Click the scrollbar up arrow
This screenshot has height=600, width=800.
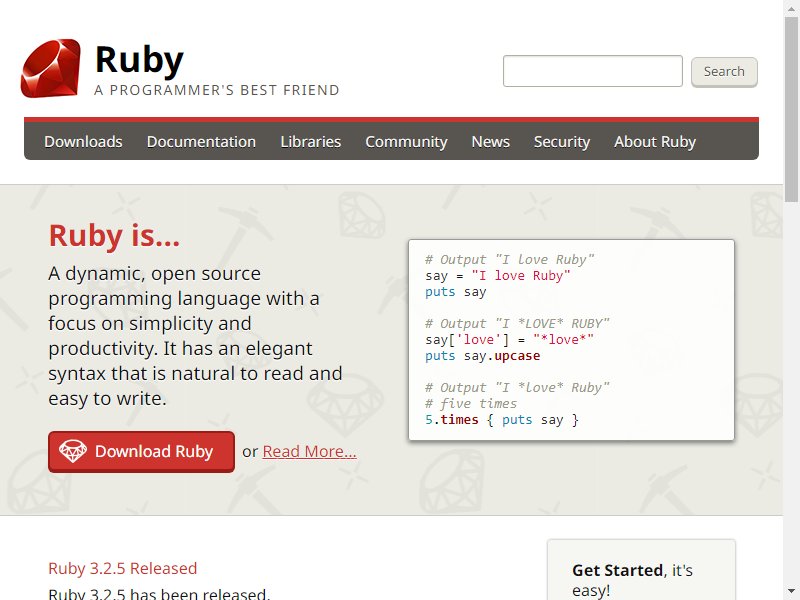tap(791, 8)
